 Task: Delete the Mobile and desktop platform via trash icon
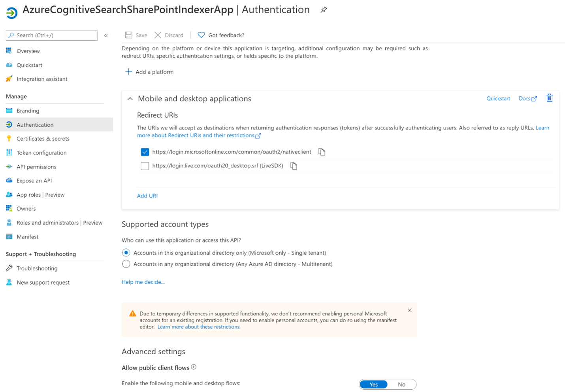(549, 98)
